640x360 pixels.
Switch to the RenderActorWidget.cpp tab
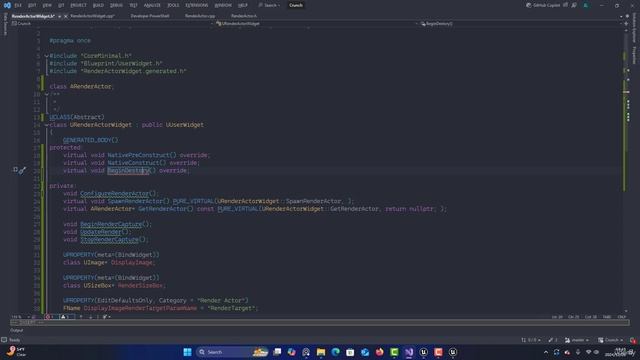[92, 16]
